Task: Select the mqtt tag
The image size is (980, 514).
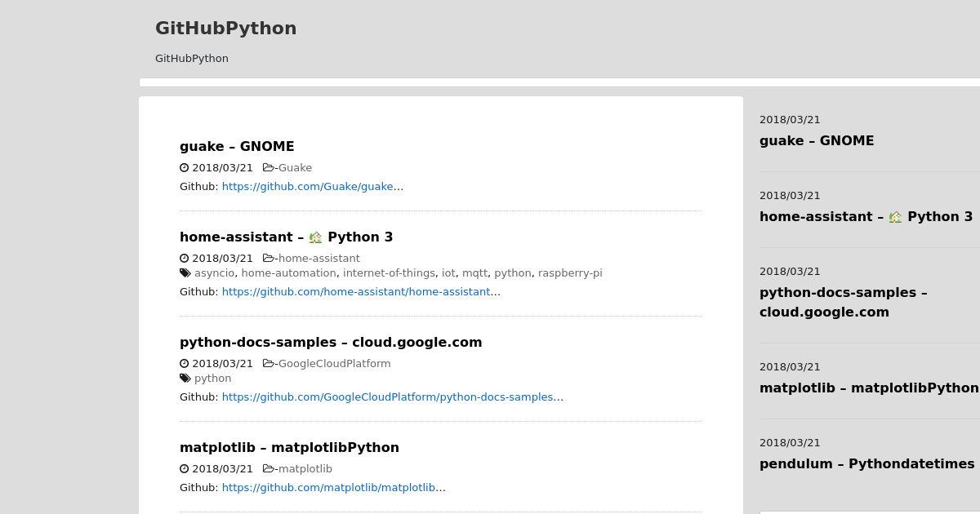Action: [x=474, y=273]
